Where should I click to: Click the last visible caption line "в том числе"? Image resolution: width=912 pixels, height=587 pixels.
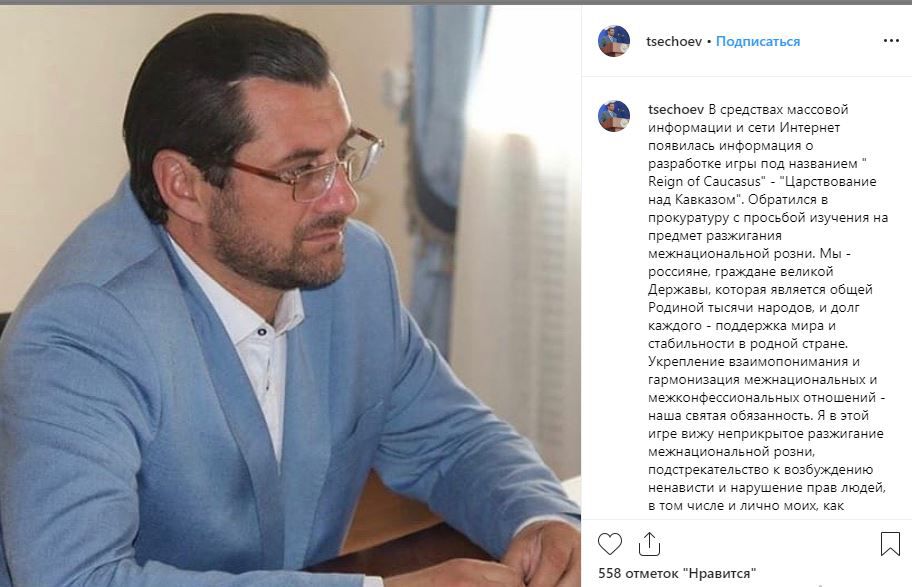tap(746, 506)
